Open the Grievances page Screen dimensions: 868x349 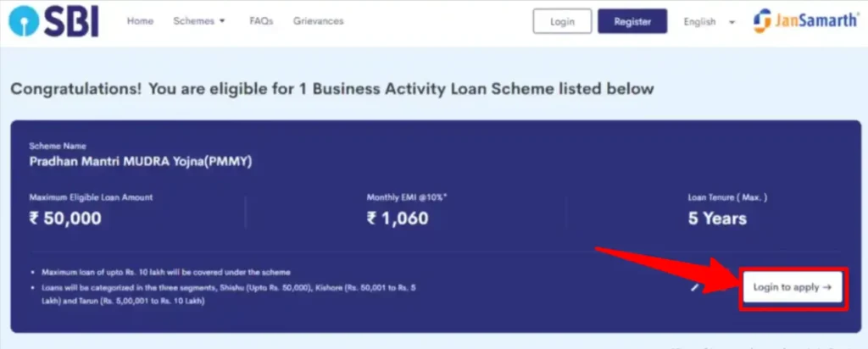pyautogui.click(x=319, y=21)
